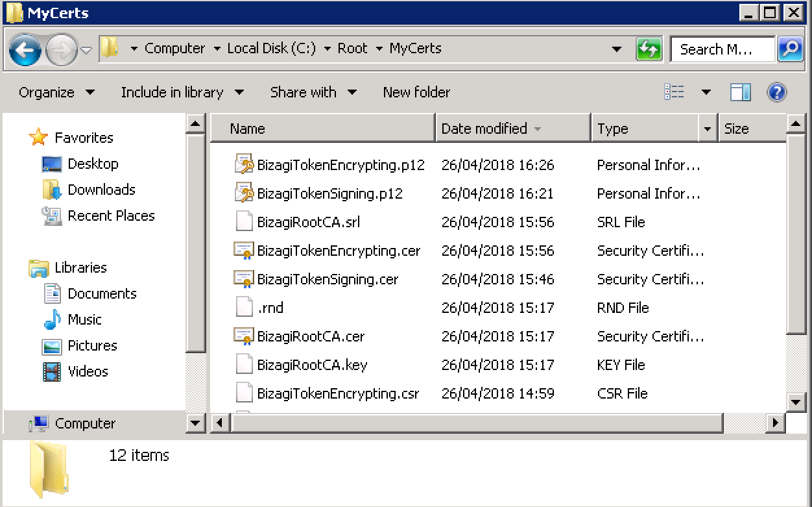Sort by Type column header
Screen dimensions: 812x507
(x=646, y=128)
